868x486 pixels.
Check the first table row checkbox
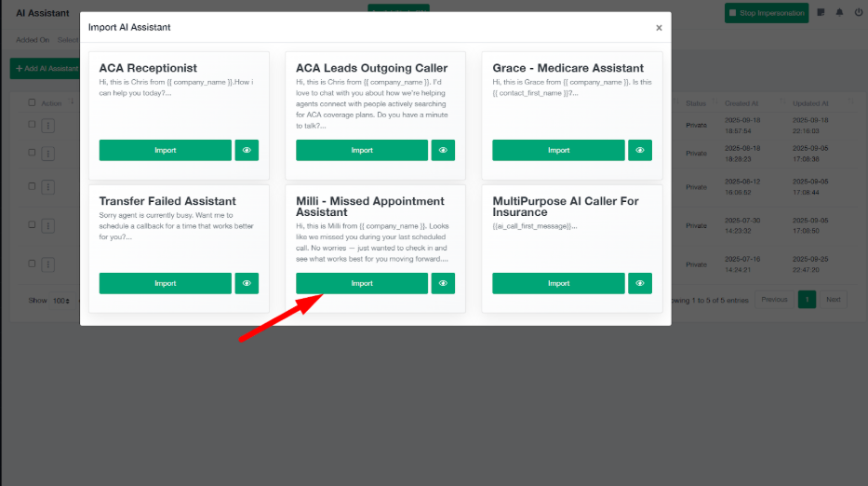(33, 124)
